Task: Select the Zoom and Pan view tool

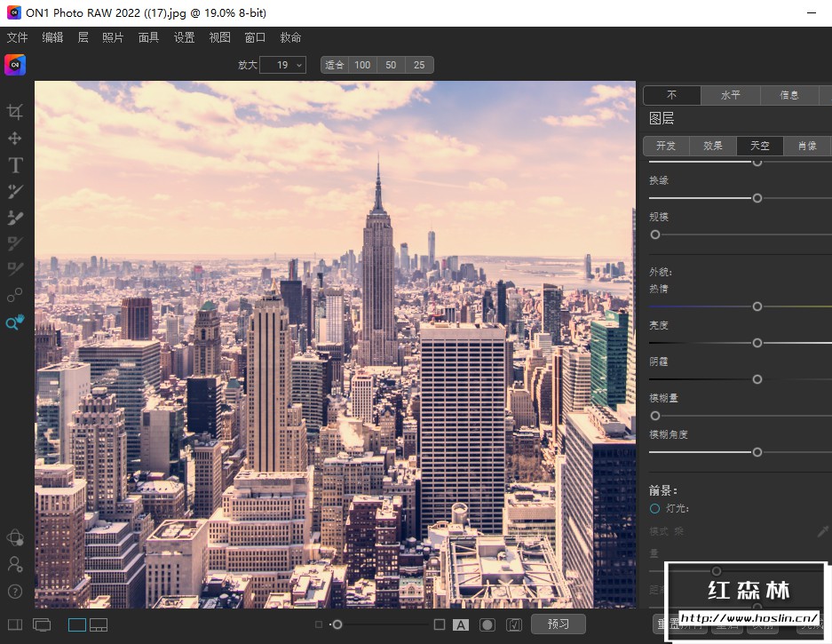Action: [15, 322]
